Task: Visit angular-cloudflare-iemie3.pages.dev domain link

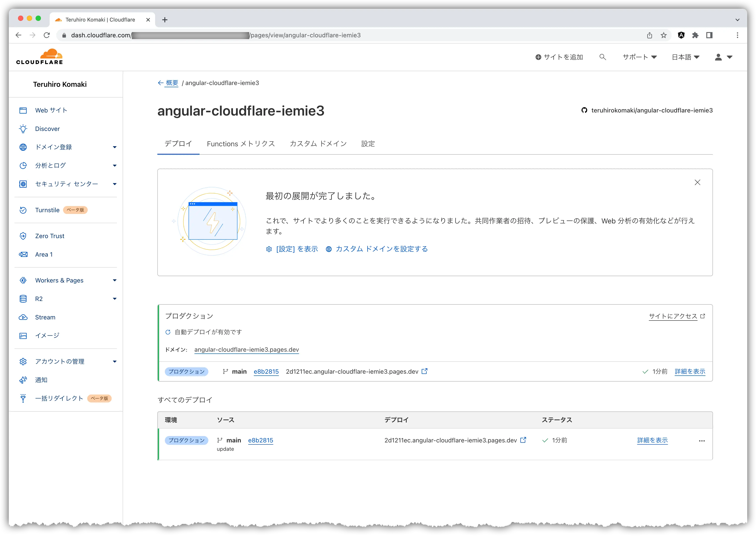Action: 246,349
